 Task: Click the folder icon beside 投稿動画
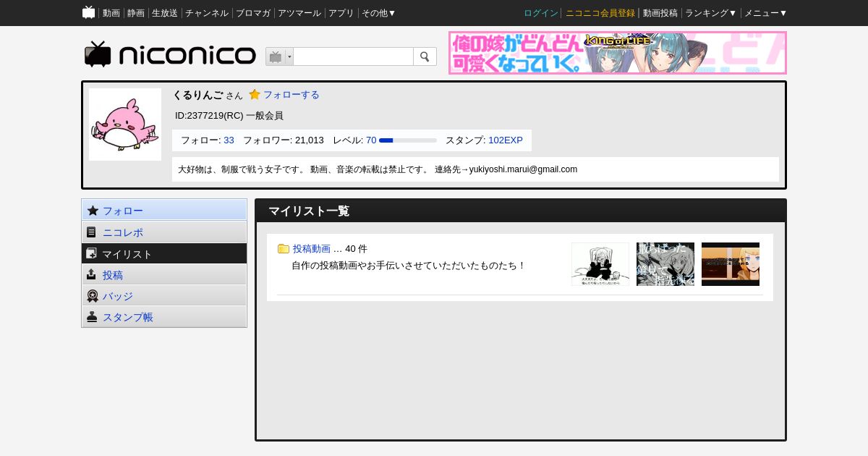284,249
